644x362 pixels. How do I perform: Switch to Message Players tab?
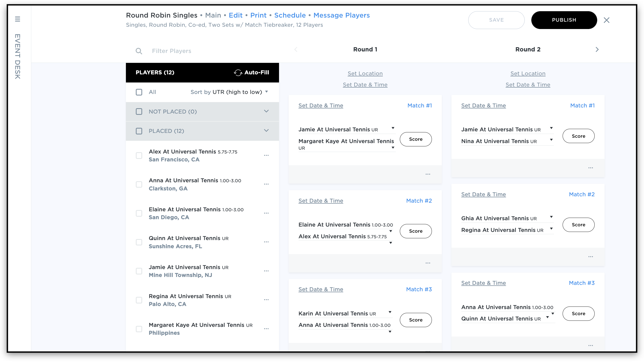coord(341,15)
